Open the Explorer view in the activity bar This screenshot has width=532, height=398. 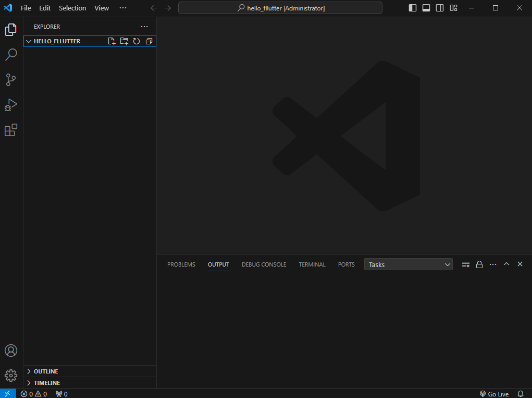click(11, 30)
